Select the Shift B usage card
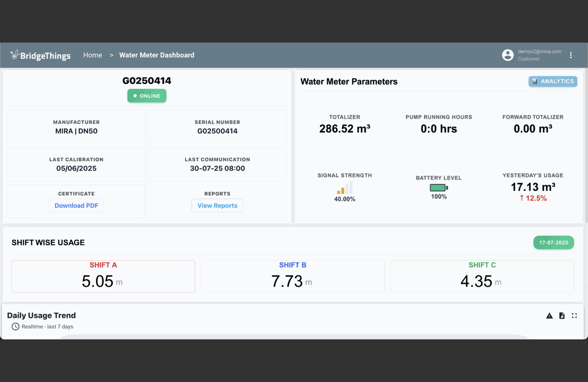This screenshot has height=382, width=588. tap(292, 277)
